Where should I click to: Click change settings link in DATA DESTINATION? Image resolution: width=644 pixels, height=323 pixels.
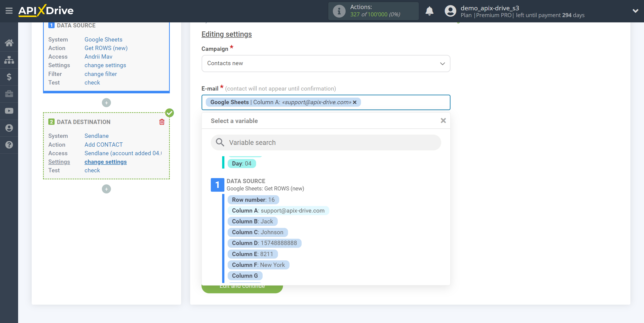[x=105, y=161]
